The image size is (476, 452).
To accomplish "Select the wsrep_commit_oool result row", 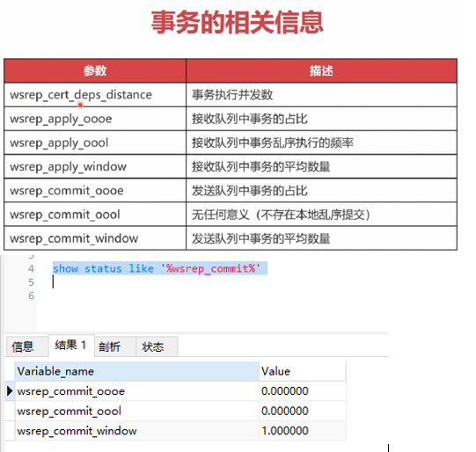I will tap(175, 411).
